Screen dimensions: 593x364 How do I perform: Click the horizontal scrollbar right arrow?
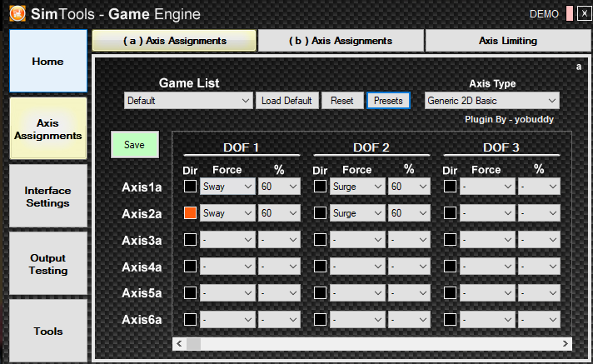pos(565,343)
